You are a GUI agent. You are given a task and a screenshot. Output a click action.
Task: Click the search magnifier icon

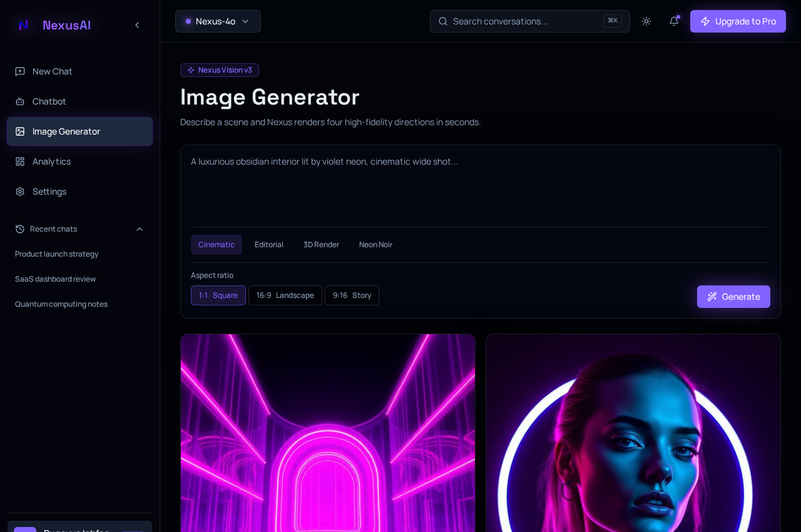pyautogui.click(x=443, y=21)
